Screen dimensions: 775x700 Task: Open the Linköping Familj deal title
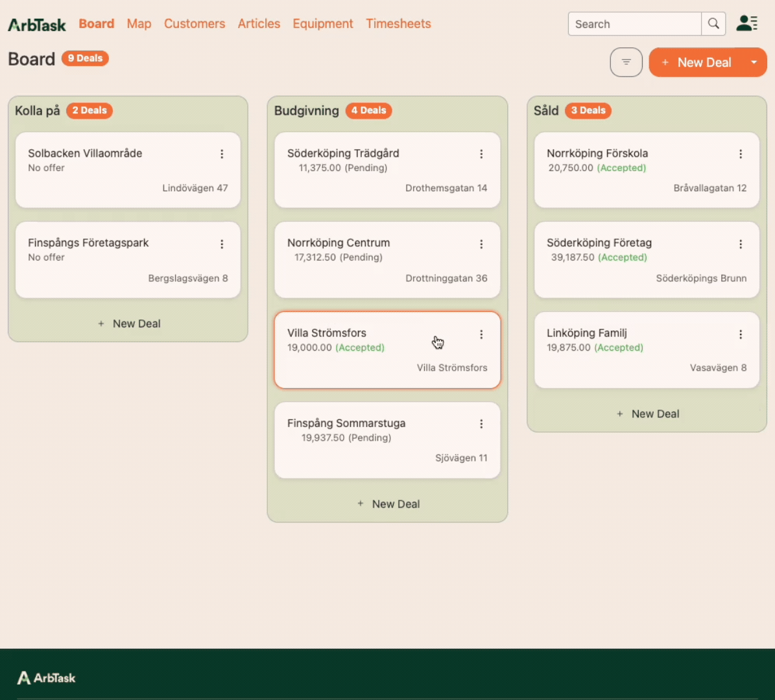(587, 333)
